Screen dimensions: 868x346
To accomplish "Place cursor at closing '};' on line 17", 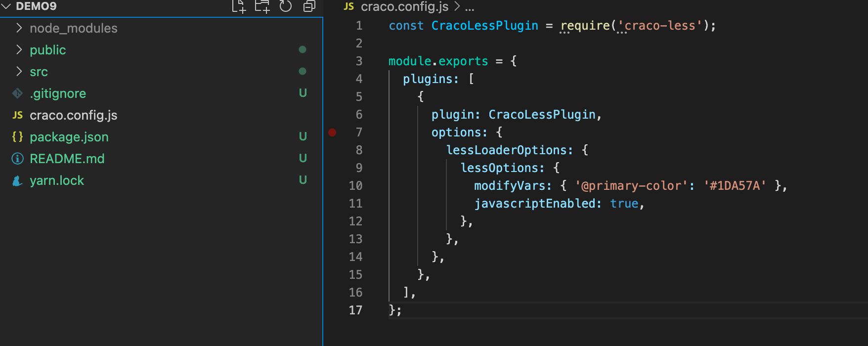I will 395,310.
